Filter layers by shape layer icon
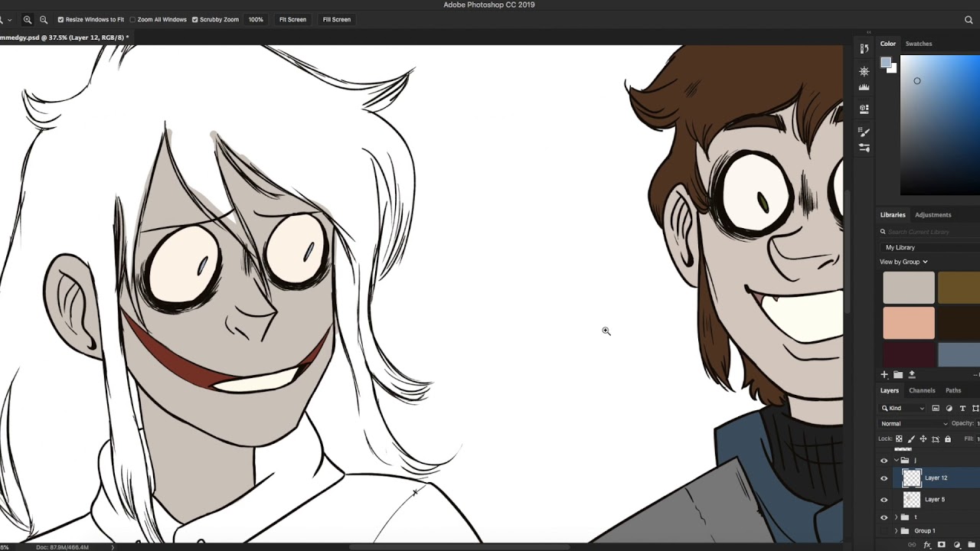 tap(975, 408)
